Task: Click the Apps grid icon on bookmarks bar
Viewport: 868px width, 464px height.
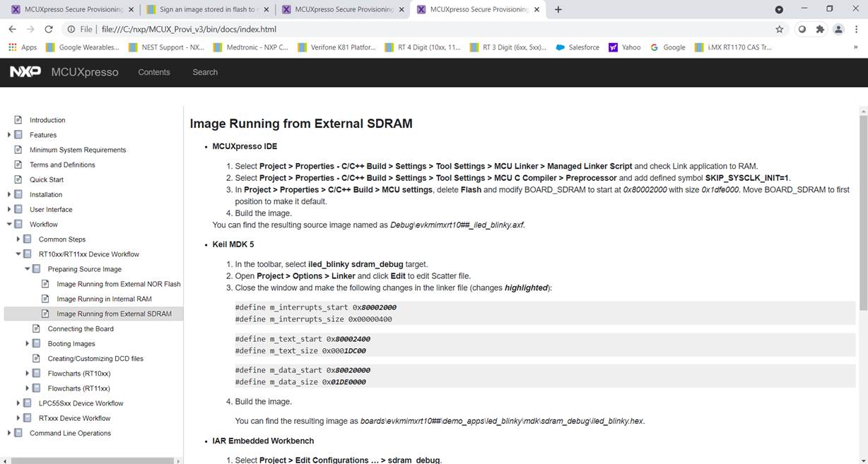Action: (x=13, y=47)
